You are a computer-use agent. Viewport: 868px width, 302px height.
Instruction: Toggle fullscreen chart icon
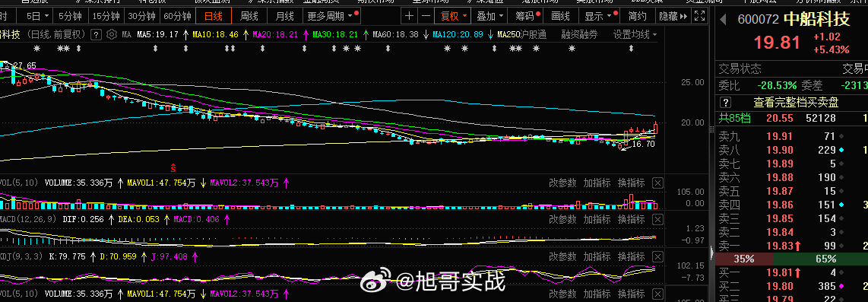coord(700,16)
